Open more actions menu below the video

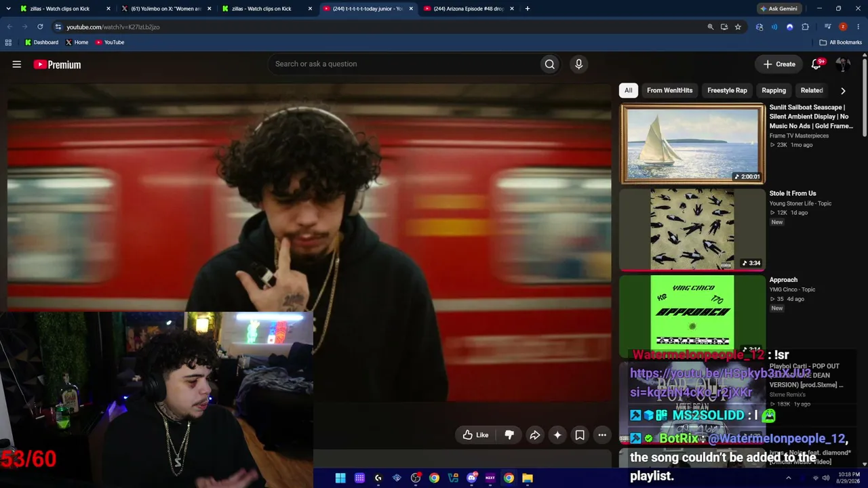point(601,435)
